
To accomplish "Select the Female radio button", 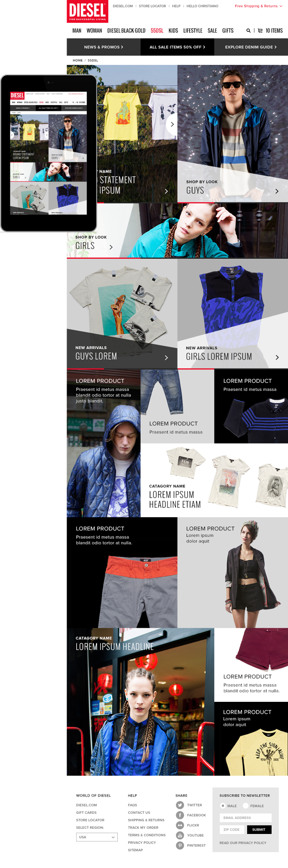I will point(245,806).
